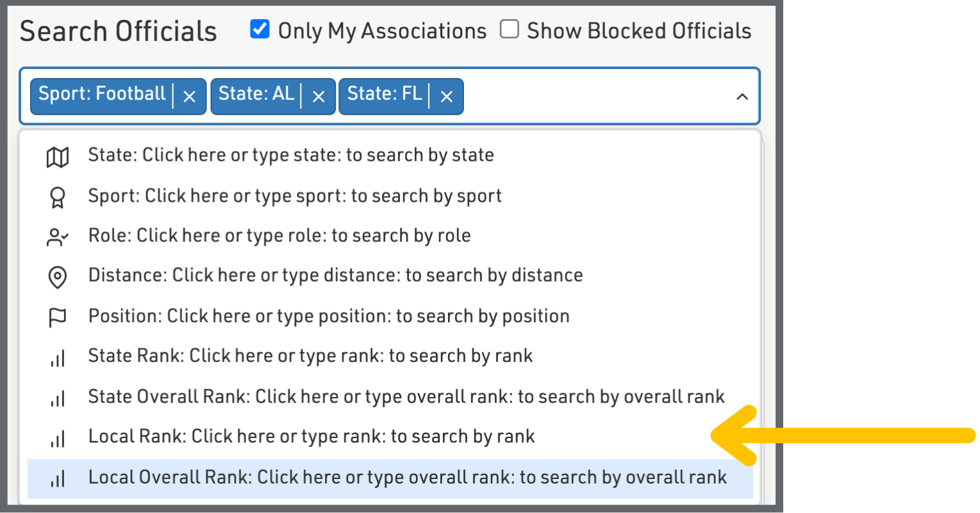Click the location pin icon beside Distance
This screenshot has width=980, height=513.
pos(58,277)
